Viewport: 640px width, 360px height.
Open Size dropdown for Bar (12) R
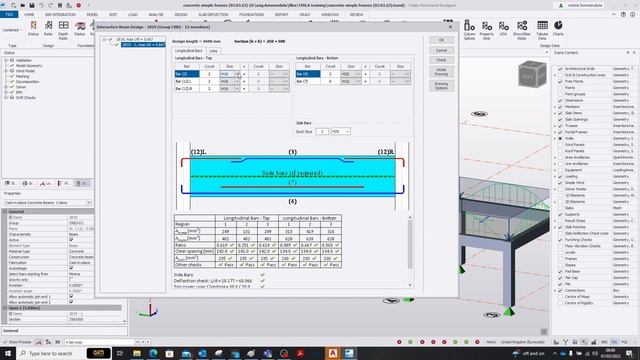(x=237, y=88)
